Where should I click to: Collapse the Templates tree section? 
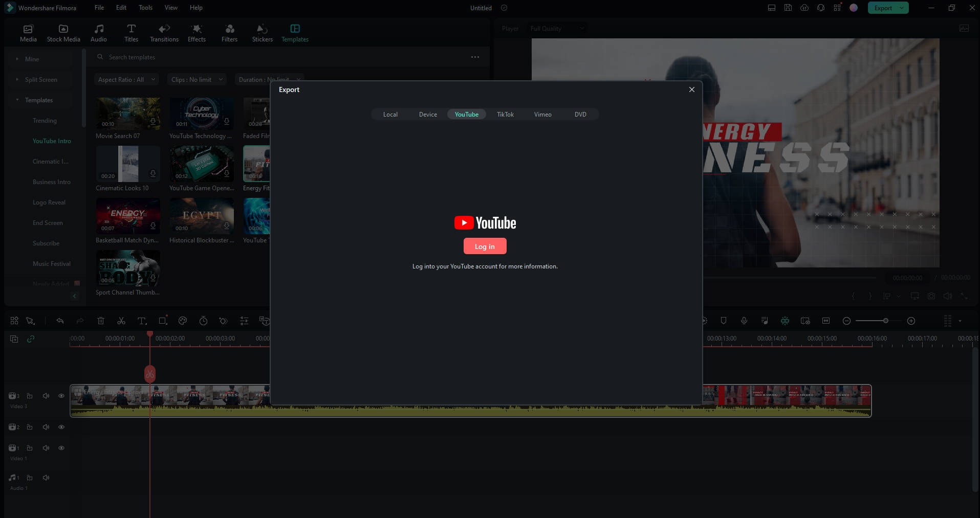click(x=17, y=100)
